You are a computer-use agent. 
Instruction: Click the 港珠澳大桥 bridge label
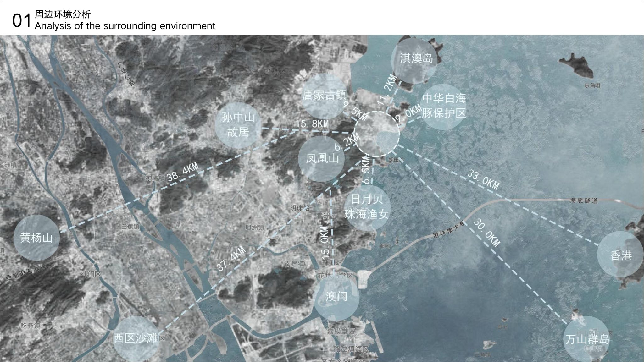[450, 230]
